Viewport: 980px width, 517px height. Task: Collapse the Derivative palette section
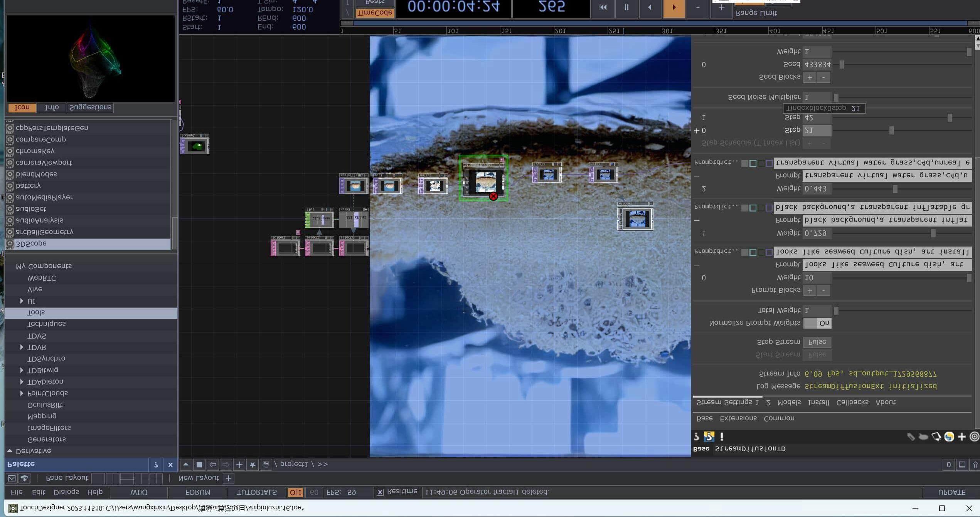[10, 451]
